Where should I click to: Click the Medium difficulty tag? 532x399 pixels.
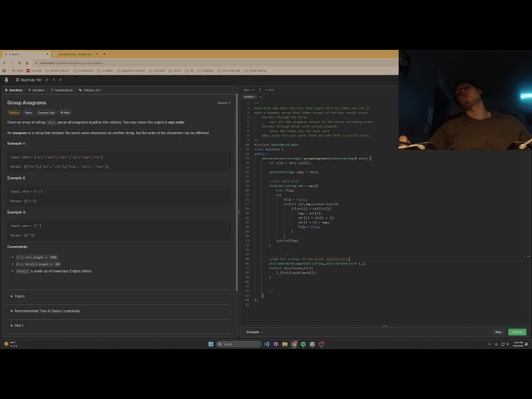pos(14,113)
